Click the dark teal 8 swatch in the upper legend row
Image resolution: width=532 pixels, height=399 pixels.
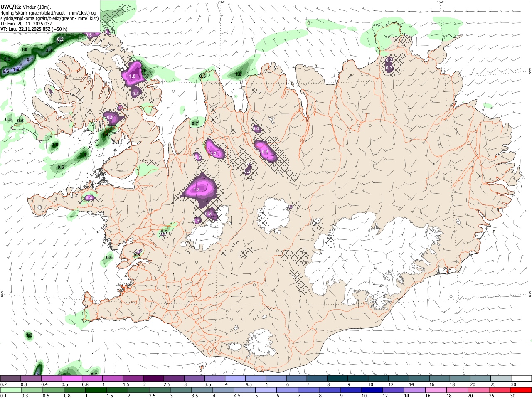point(337,378)
